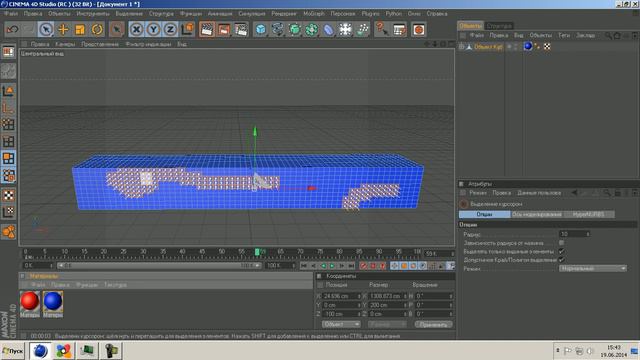Click the Undo arrow icon
This screenshot has height=360, width=640.
[13, 29]
